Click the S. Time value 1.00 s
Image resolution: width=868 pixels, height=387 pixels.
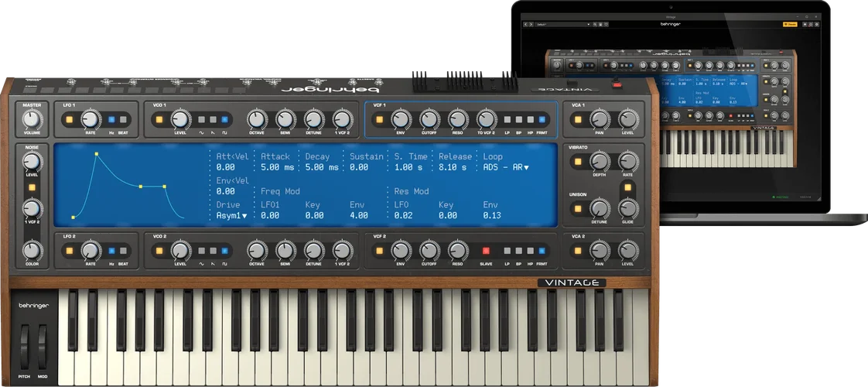(408, 167)
